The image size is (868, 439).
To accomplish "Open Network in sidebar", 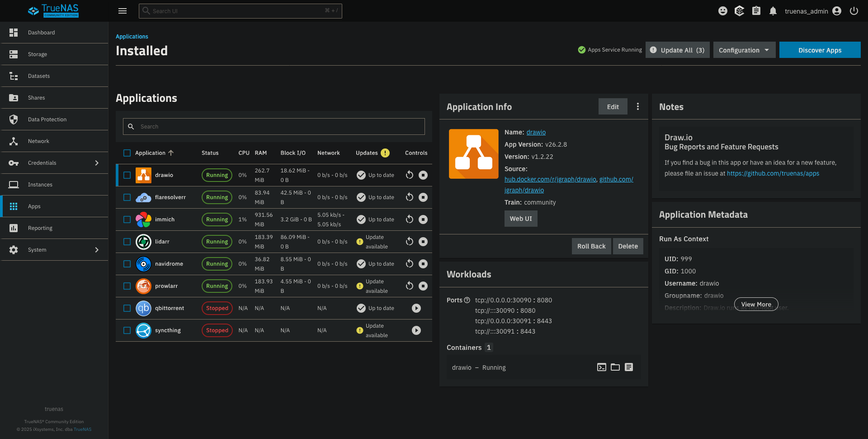I will pos(54,141).
